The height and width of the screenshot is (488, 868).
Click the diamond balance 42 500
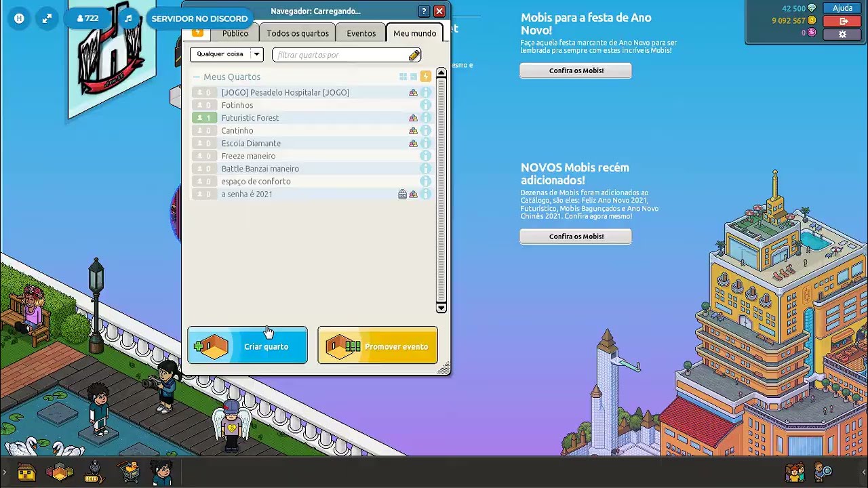799,8
